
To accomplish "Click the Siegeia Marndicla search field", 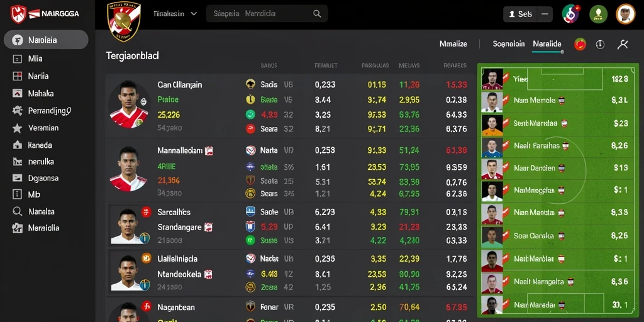I will [267, 14].
